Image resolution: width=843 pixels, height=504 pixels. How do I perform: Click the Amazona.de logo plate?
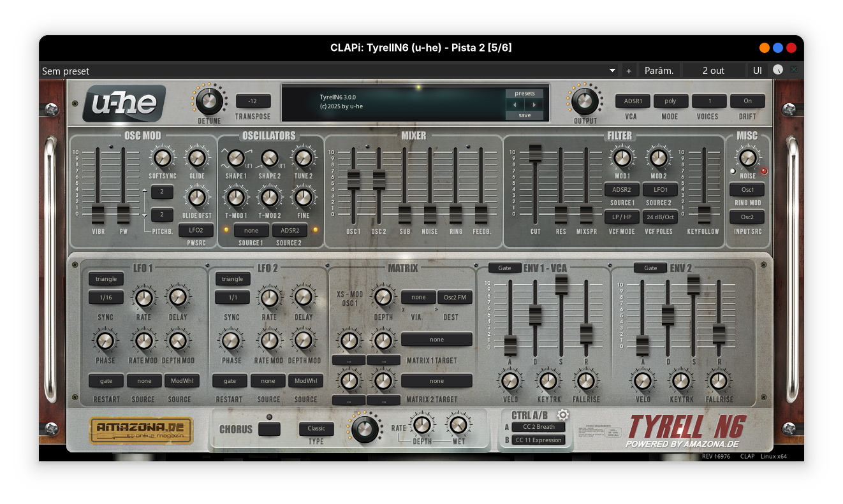141,431
